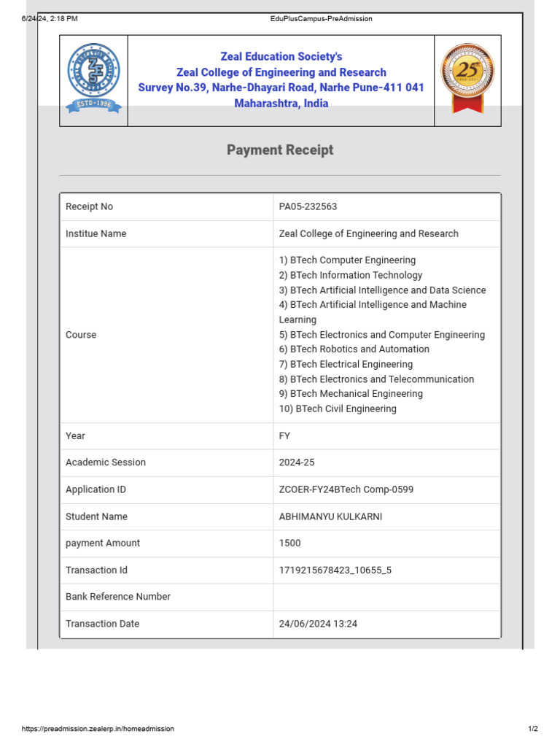Select the payment amount '1500'
Image resolution: width=560 pixels, height=747 pixels.
289,543
